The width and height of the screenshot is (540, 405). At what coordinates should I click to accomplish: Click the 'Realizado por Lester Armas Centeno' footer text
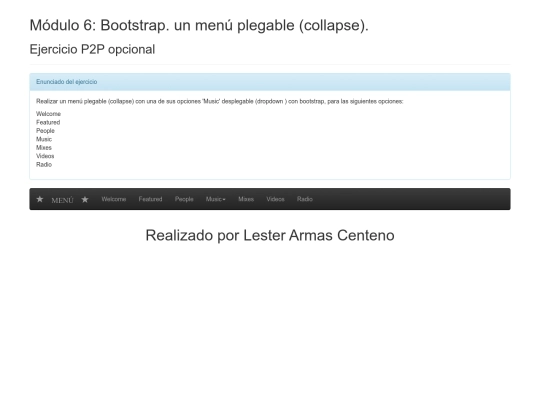pyautogui.click(x=270, y=236)
